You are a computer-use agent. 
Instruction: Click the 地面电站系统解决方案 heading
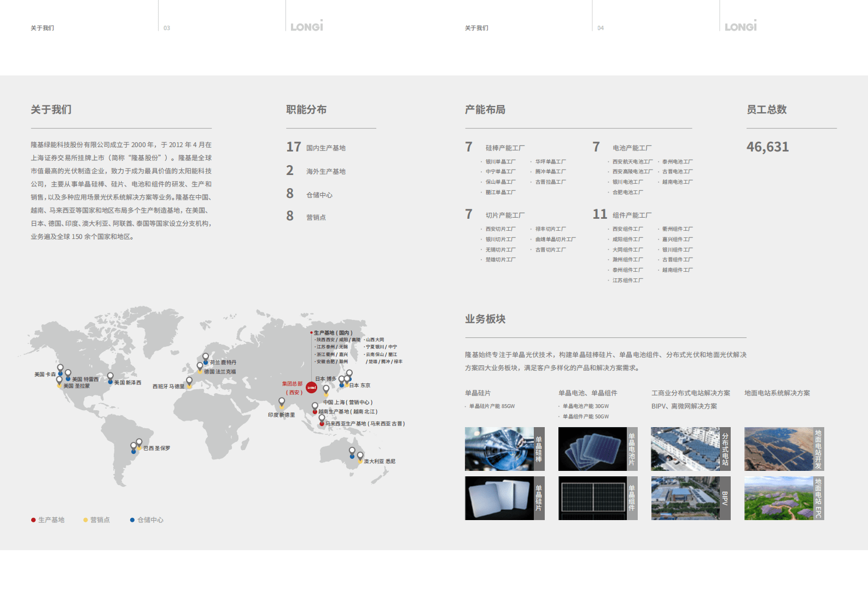[777, 393]
